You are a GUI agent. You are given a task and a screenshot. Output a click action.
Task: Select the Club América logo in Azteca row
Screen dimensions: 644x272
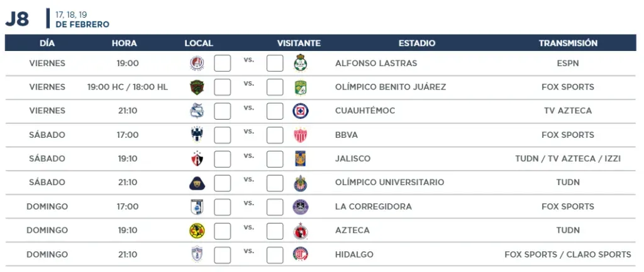(197, 230)
